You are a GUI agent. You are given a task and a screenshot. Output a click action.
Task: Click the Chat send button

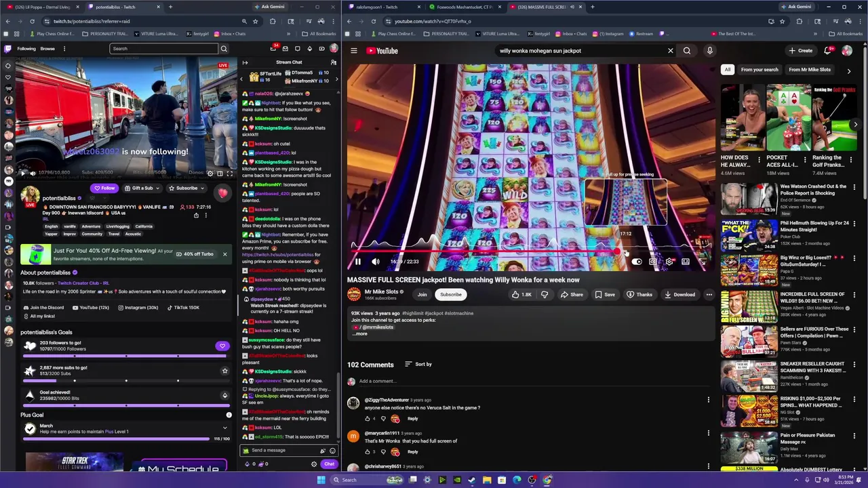pyautogui.click(x=329, y=464)
